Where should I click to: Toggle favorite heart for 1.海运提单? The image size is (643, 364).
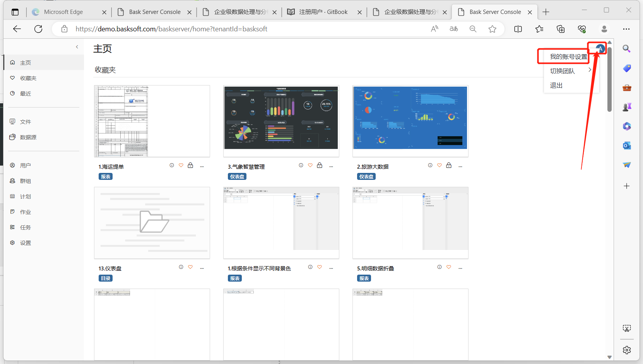[181, 165]
